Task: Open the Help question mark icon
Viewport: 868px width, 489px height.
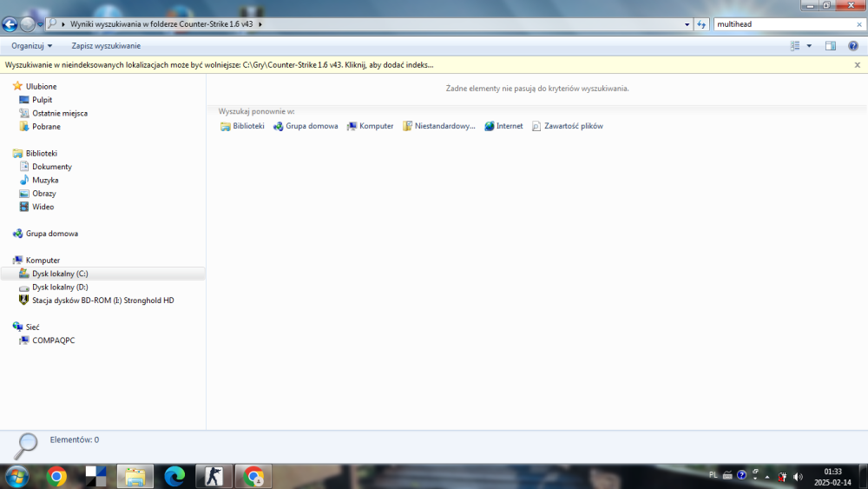Action: click(852, 46)
